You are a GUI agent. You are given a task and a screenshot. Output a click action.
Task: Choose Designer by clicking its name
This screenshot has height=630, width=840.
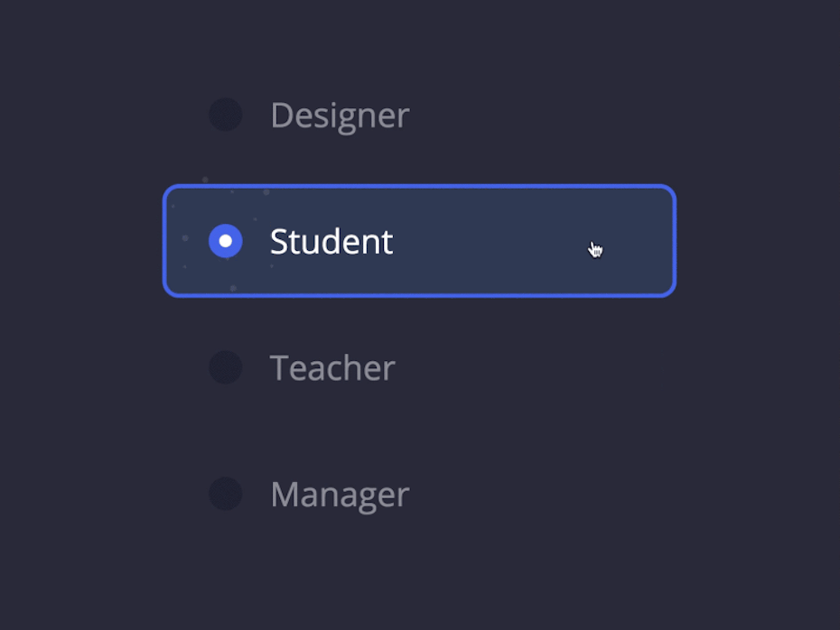tap(340, 116)
